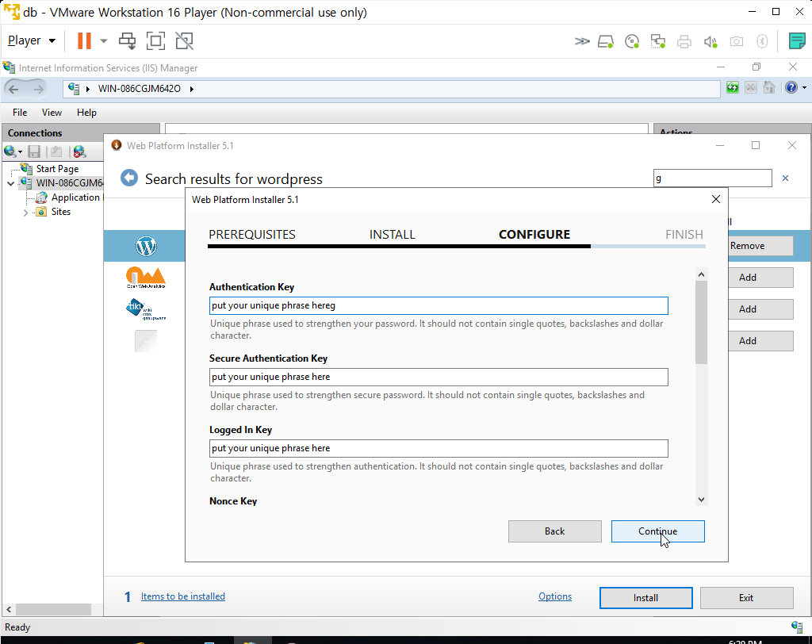Click the VMware Bluetooth device icon
Viewport: 812px width, 644px height.
762,41
